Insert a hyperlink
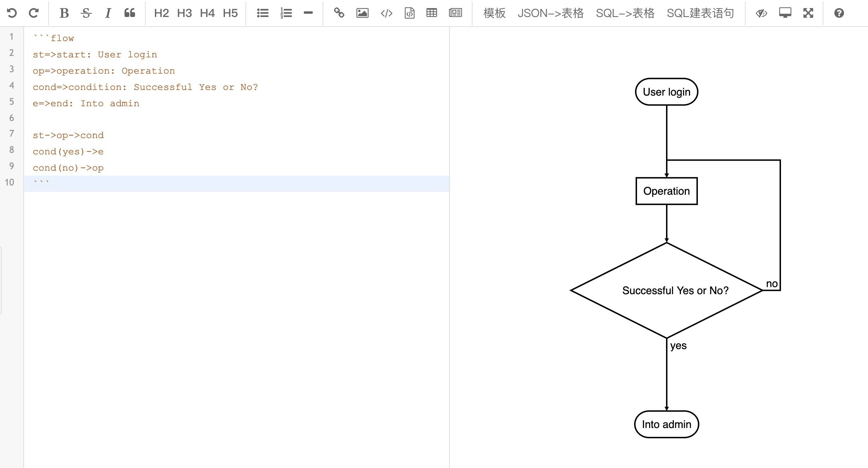The image size is (868, 468). 339,13
